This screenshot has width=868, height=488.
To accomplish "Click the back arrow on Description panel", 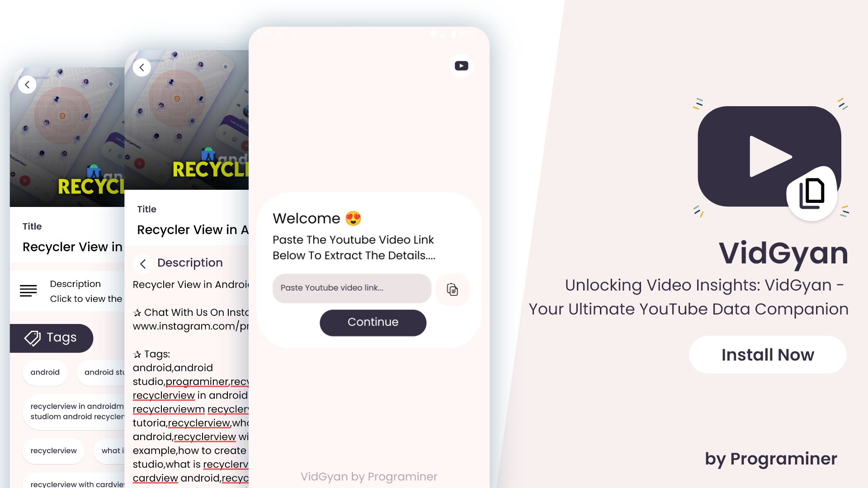I will [142, 263].
